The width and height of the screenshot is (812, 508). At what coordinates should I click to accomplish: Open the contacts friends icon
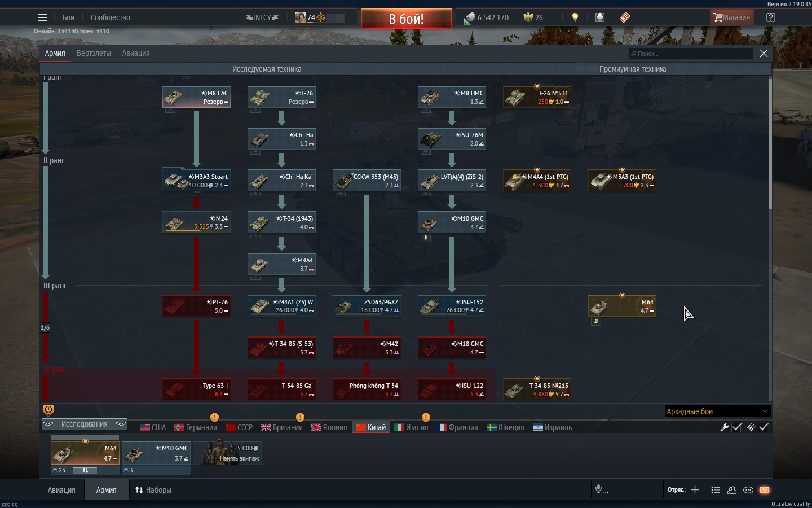(x=732, y=490)
